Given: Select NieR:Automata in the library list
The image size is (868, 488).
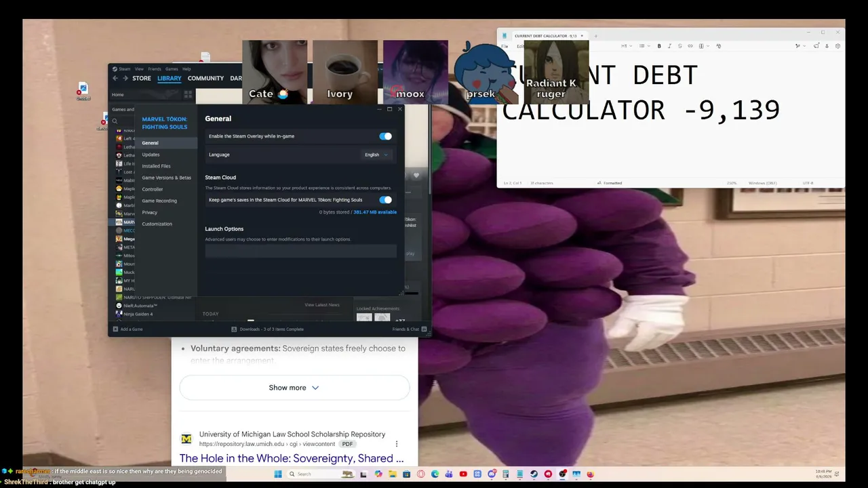Looking at the screenshot, I should point(140,306).
